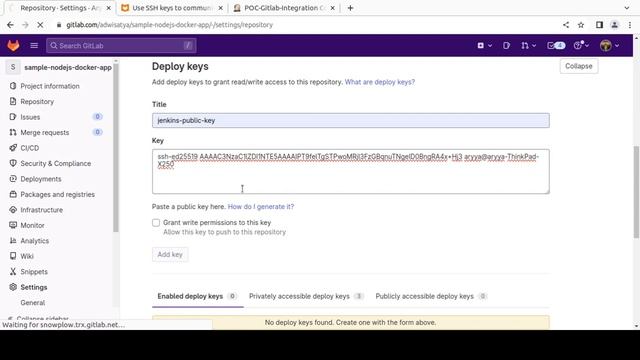Open the What are deploy keys link

coord(380,82)
